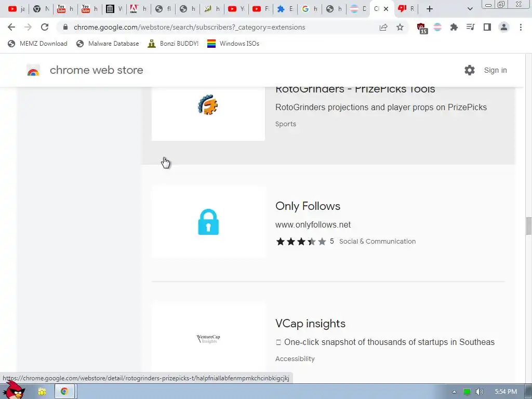
Task: Open the Only Follows lock thumbnail
Action: [208, 222]
